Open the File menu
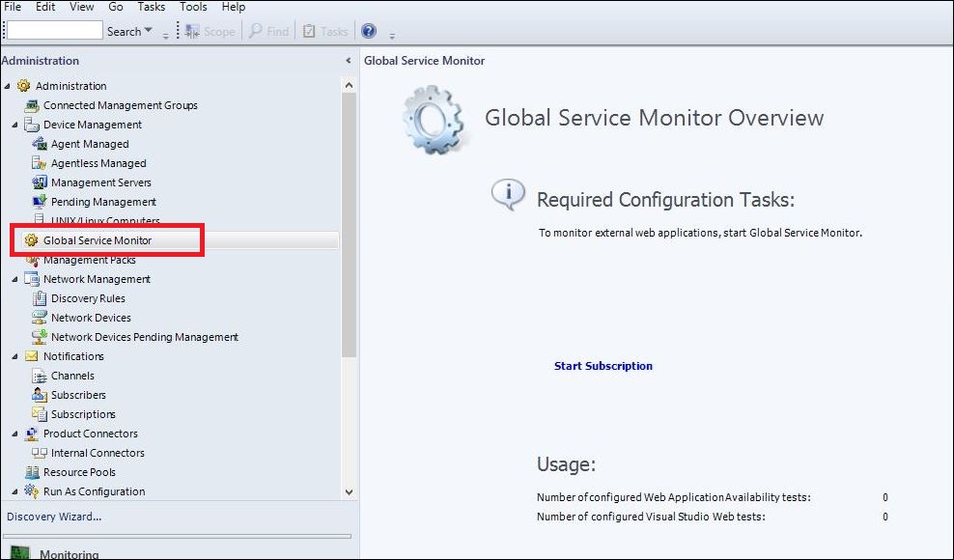 point(13,7)
